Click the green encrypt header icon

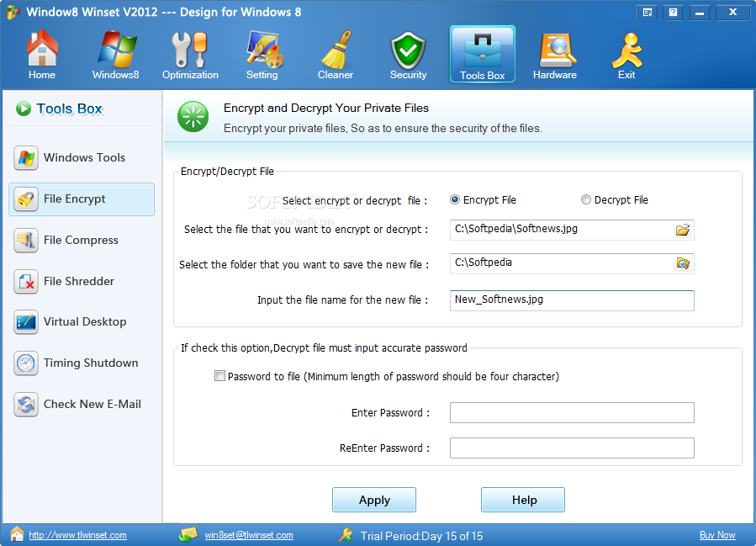pos(193,117)
